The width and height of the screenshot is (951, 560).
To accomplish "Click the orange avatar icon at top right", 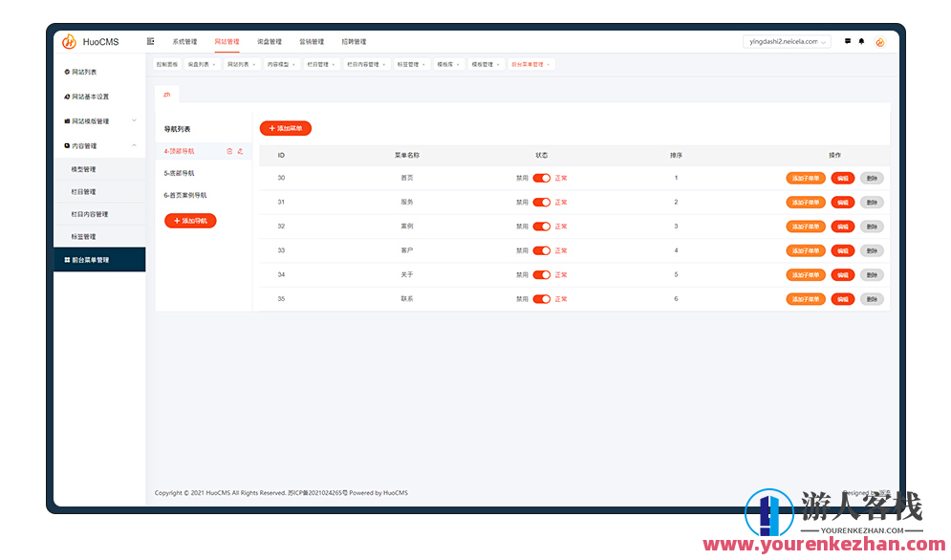I will pos(878,41).
